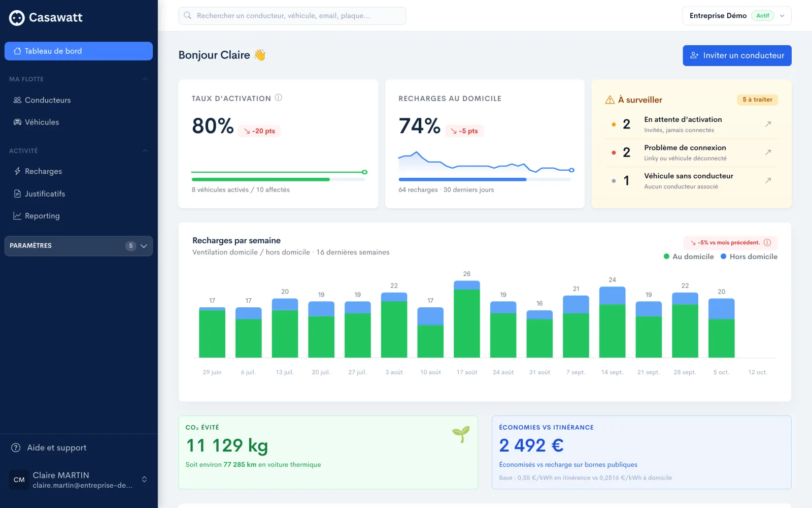This screenshot has width=812, height=508.
Task: Click the À surveiller warning triangle icon
Action: tap(610, 100)
